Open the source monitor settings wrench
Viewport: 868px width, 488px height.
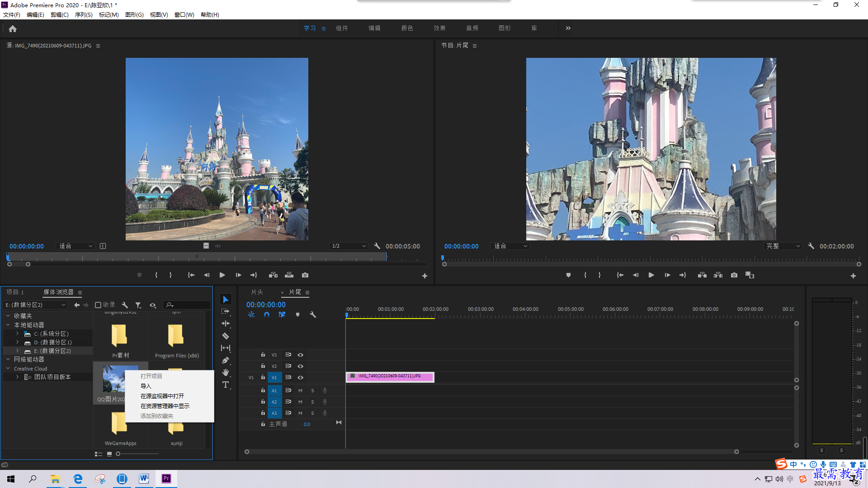377,246
